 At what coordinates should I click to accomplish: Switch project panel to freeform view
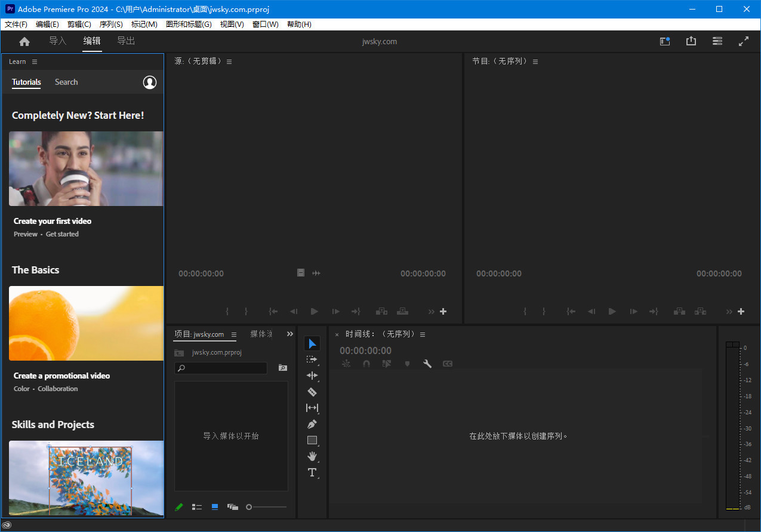coord(233,507)
